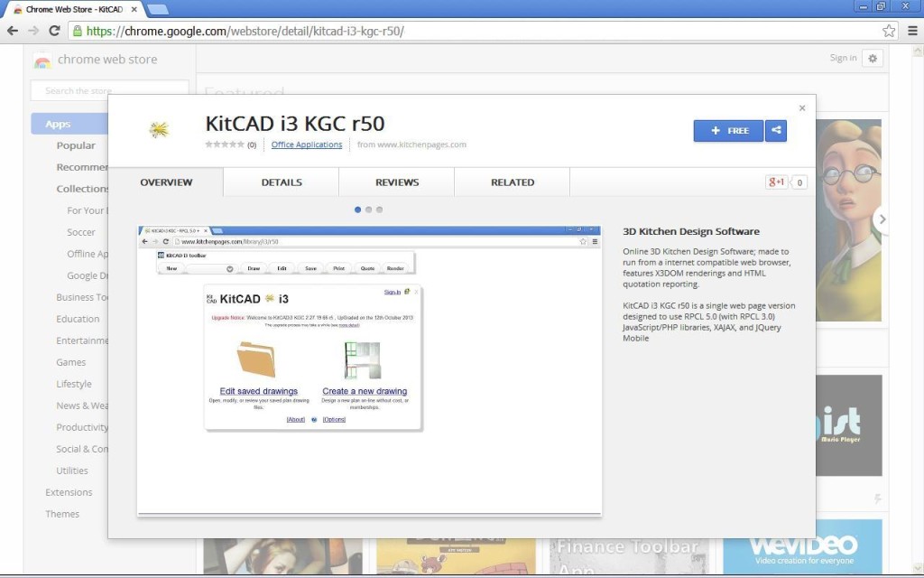924x578 pixels.
Task: Switch to the Overview tab
Action: coord(166,182)
